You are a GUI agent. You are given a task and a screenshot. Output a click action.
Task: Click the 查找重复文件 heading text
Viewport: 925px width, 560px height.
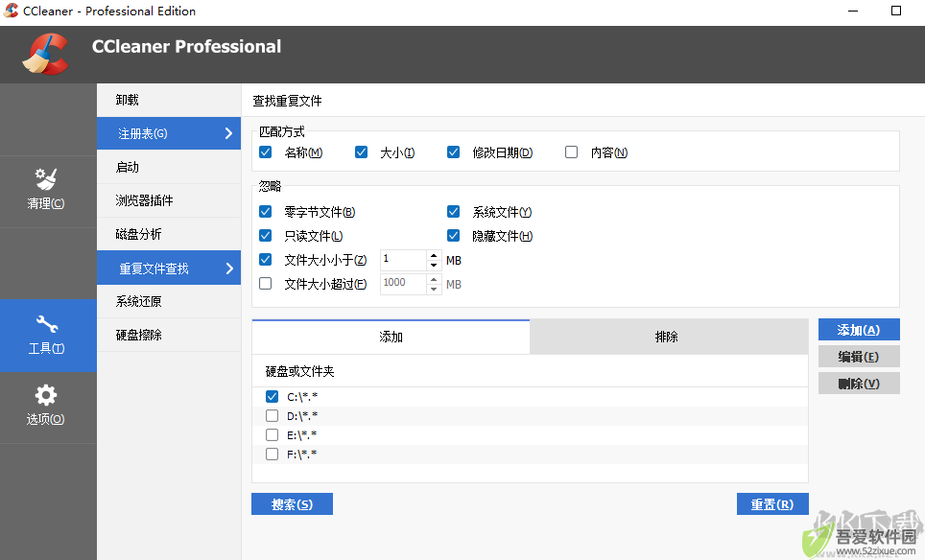[x=287, y=102]
